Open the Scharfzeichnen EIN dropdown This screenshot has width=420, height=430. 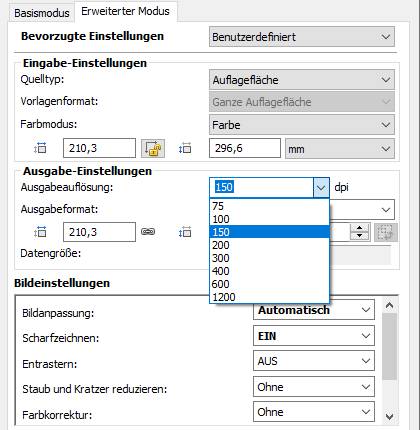[x=314, y=336]
